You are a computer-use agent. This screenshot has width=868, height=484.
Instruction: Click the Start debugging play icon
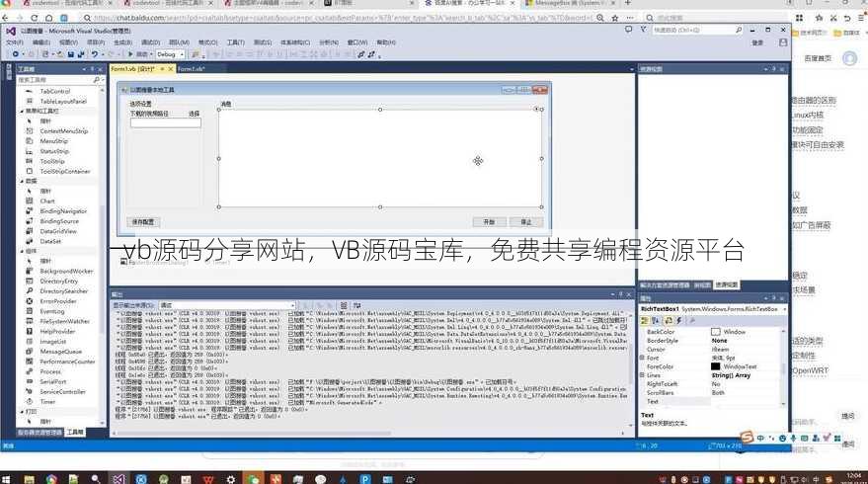click(130, 54)
